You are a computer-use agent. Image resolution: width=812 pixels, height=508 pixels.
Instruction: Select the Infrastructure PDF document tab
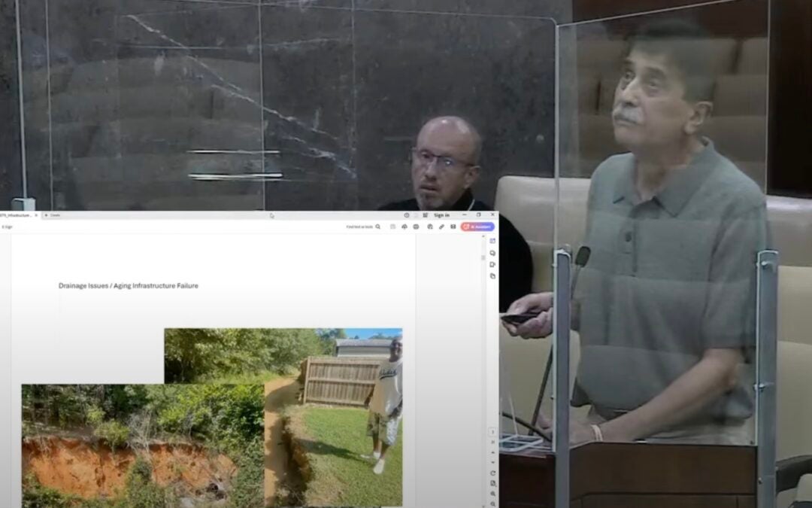point(15,215)
